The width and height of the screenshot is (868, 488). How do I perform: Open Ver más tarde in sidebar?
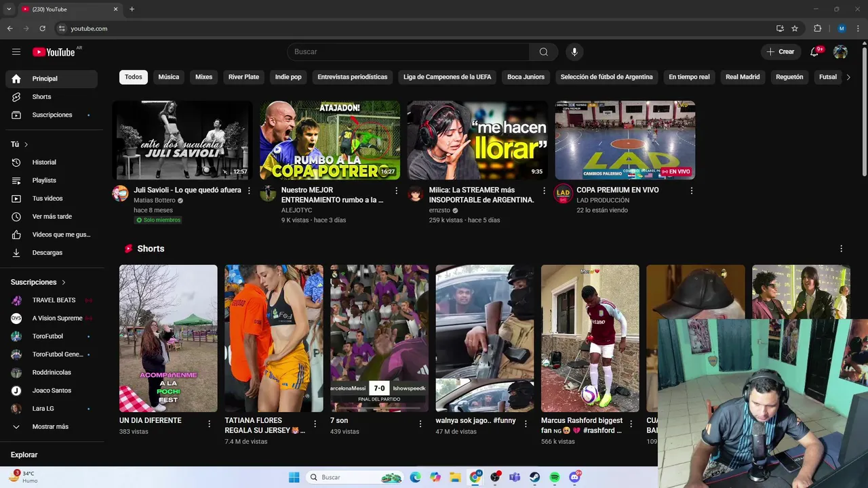tap(52, 217)
